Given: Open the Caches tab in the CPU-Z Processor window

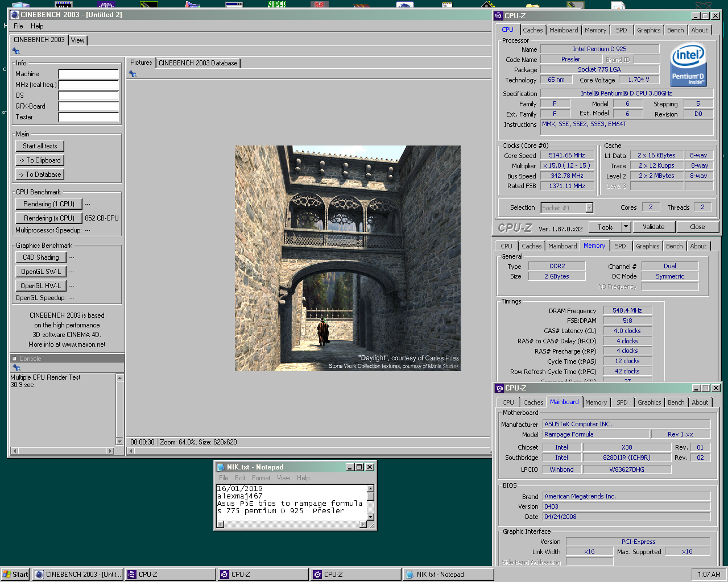Looking at the screenshot, I should (x=533, y=30).
